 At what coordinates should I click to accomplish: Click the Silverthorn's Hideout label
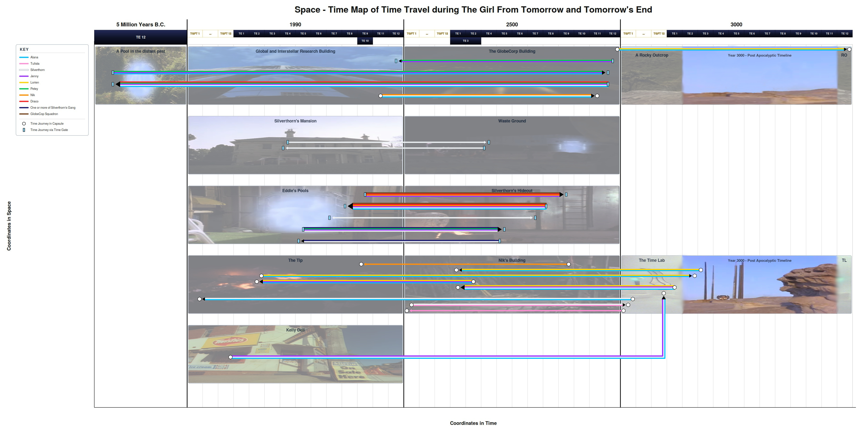click(512, 191)
